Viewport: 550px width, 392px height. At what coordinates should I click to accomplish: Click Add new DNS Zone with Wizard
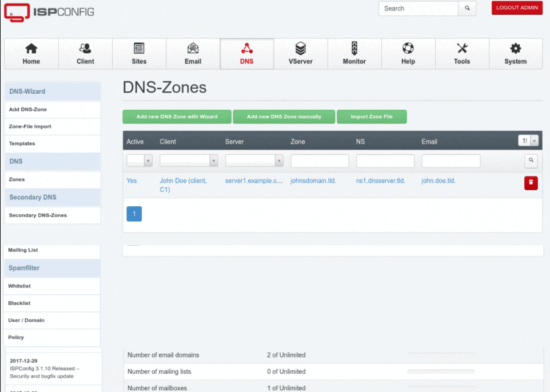pos(177,117)
